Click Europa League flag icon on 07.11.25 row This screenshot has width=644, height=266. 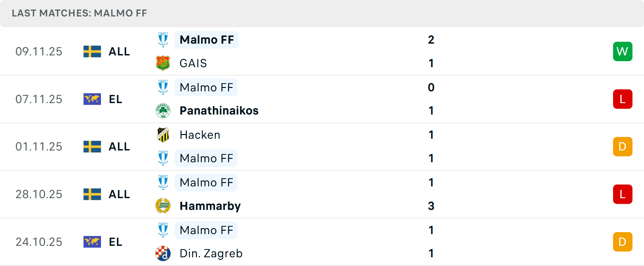(92, 99)
